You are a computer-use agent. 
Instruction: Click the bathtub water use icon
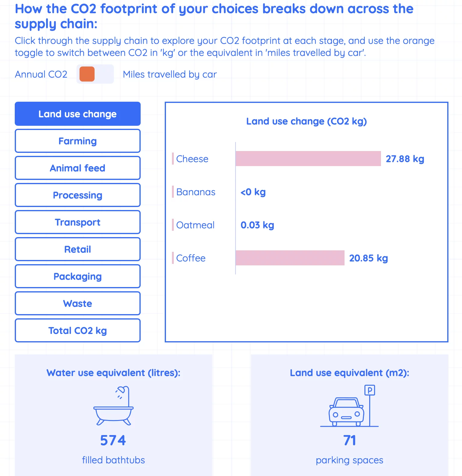(114, 405)
